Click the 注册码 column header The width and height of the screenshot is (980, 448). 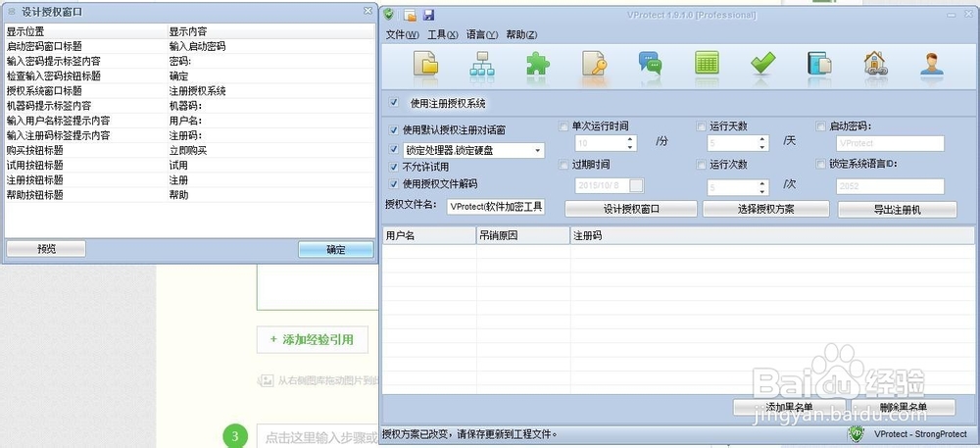772,235
